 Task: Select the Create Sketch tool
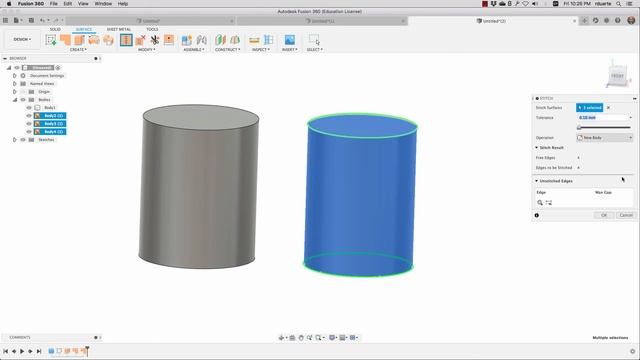tap(51, 40)
